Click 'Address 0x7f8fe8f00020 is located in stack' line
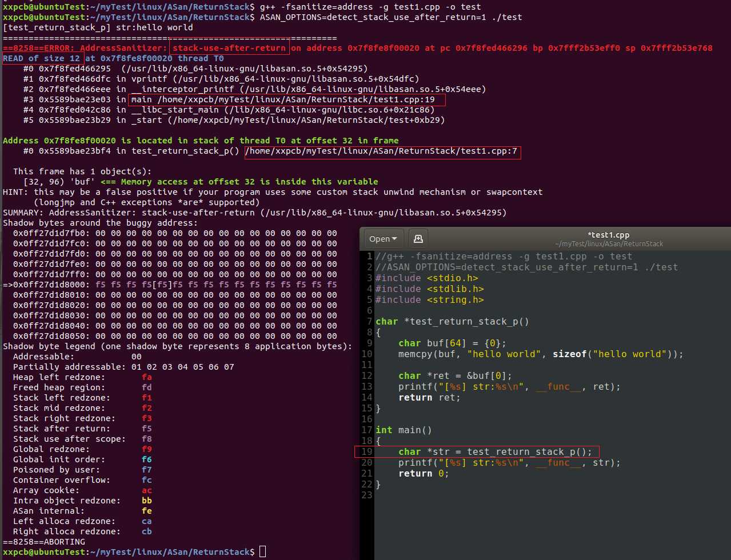The height and width of the screenshot is (560, 731). point(201,141)
